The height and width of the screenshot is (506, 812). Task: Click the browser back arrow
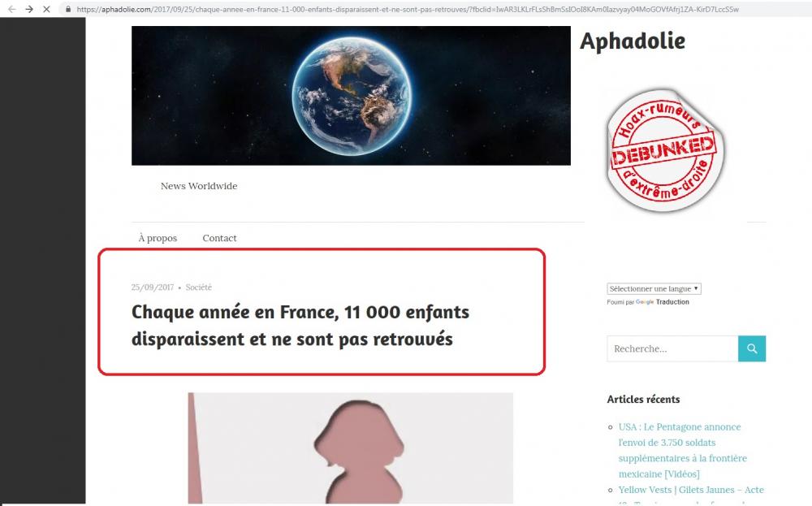(12, 9)
